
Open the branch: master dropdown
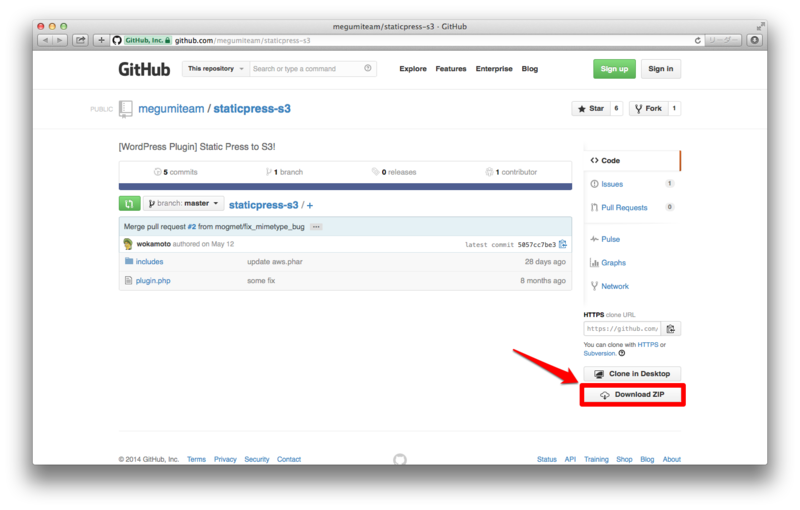pos(183,203)
